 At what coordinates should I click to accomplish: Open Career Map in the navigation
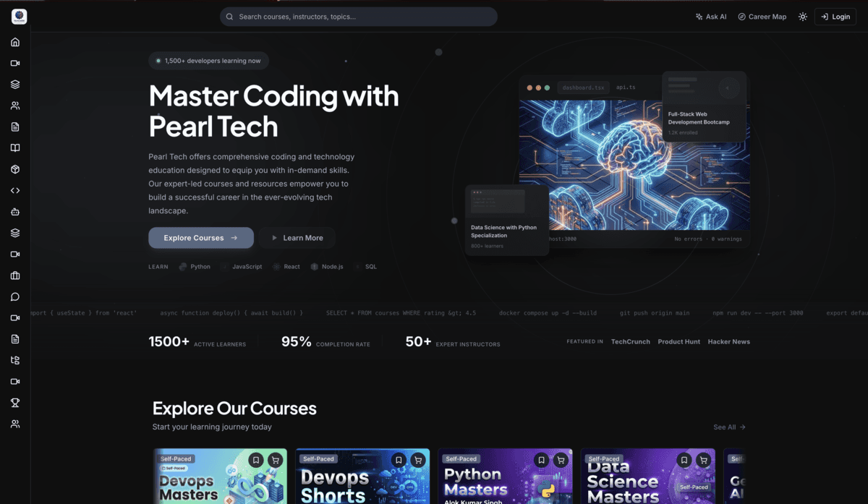click(762, 16)
